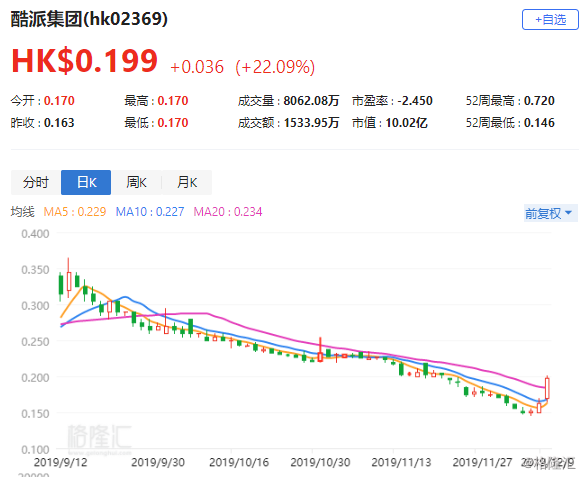583x477 pixels.
Task: Click the 2019/10/16 date axis marker
Action: [x=239, y=462]
